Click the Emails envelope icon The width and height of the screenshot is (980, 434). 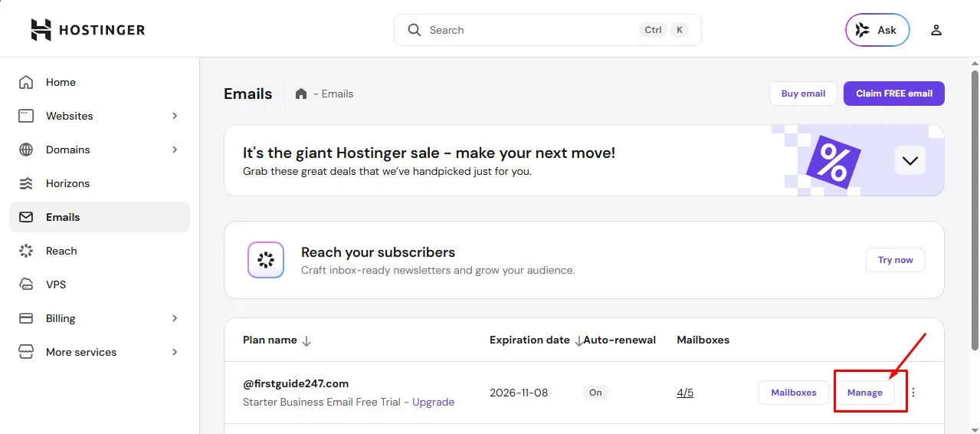(26, 217)
